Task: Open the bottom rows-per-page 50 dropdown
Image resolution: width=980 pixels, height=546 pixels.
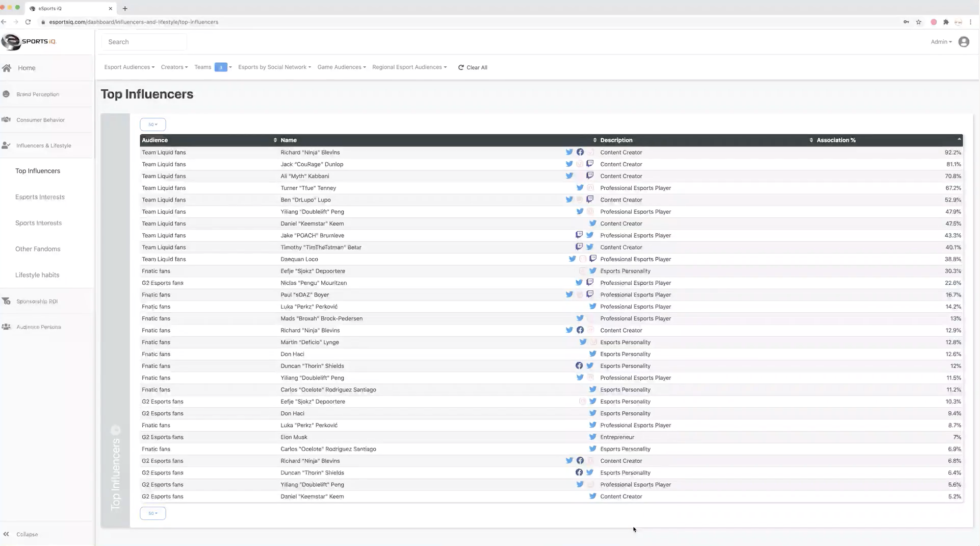Action: click(153, 513)
